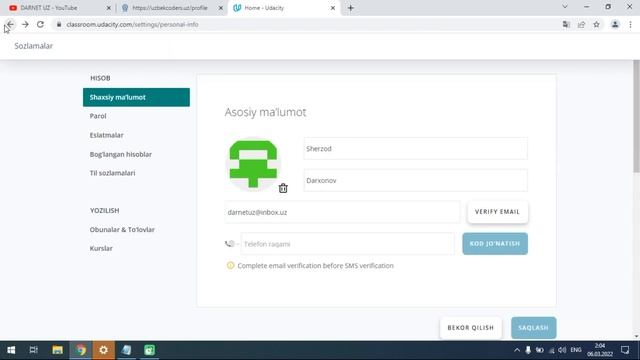This screenshot has height=360, width=640.
Task: Open Eslatmalar settings section
Action: click(x=107, y=135)
